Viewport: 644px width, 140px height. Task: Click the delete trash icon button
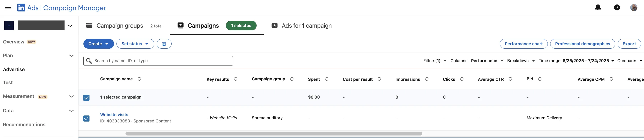pyautogui.click(x=164, y=44)
